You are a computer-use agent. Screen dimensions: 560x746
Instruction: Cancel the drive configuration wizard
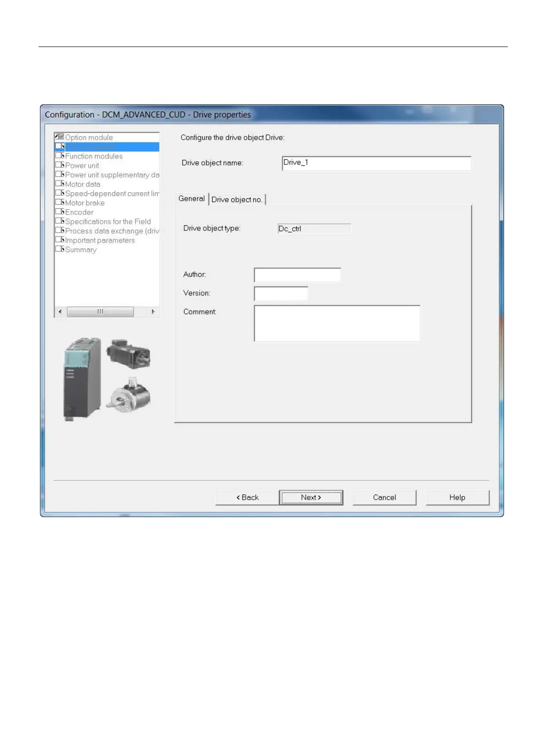385,497
